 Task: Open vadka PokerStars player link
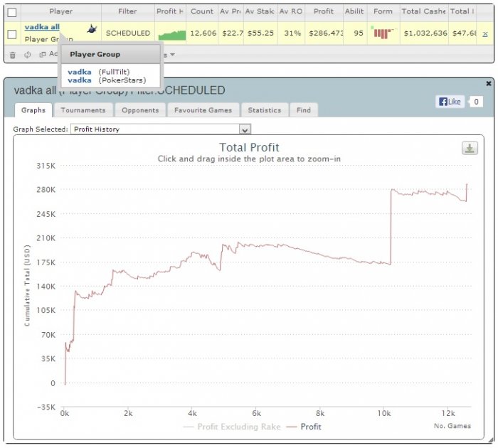(80, 80)
